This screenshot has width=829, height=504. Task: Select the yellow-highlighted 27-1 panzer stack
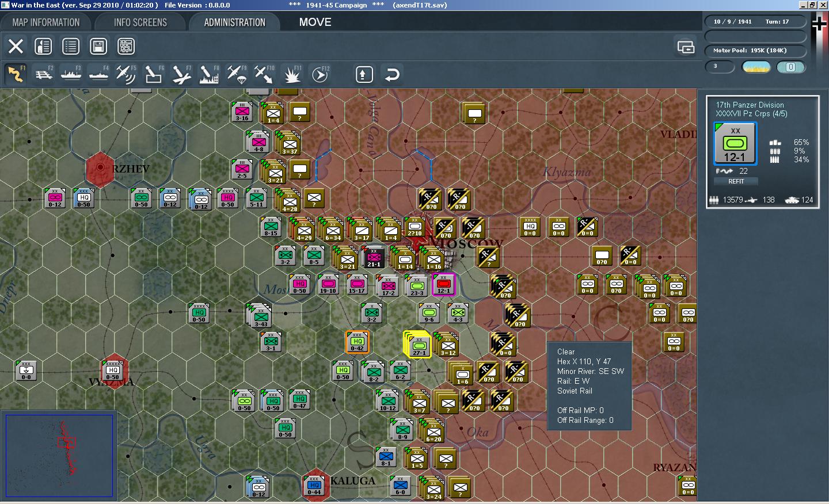[x=419, y=345]
